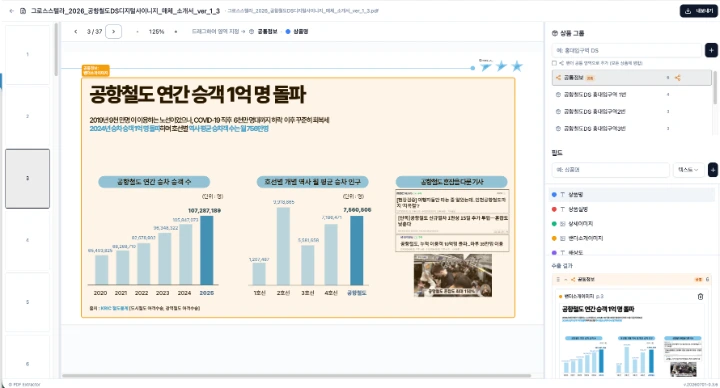Open page 4 thumbnail
Image resolution: width=720 pixels, height=388 pixels.
pyautogui.click(x=28, y=240)
